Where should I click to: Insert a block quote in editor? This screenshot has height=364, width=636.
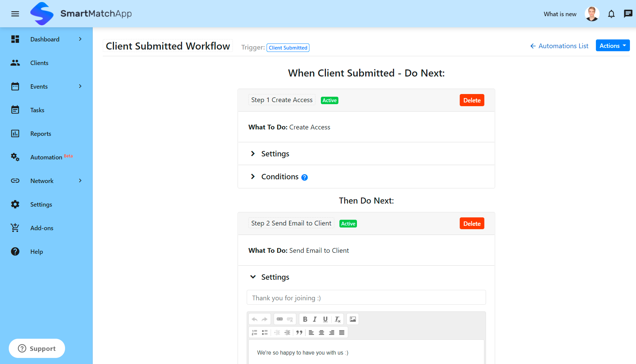pyautogui.click(x=299, y=333)
